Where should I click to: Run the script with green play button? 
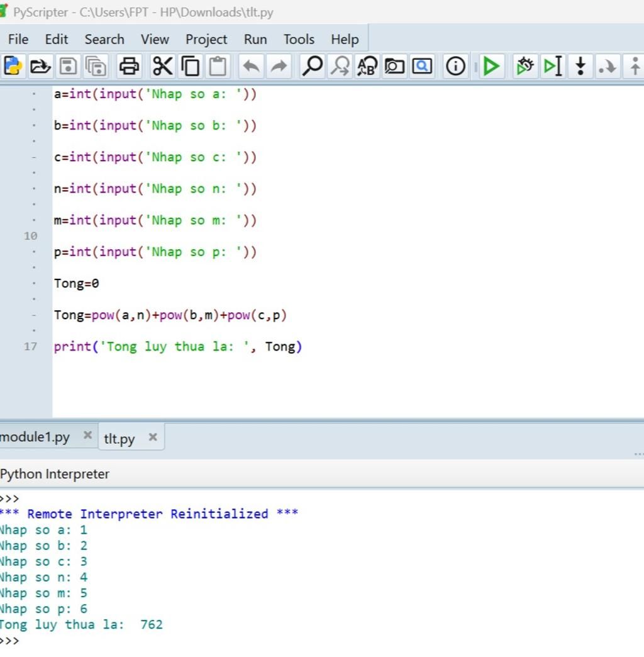point(491,65)
